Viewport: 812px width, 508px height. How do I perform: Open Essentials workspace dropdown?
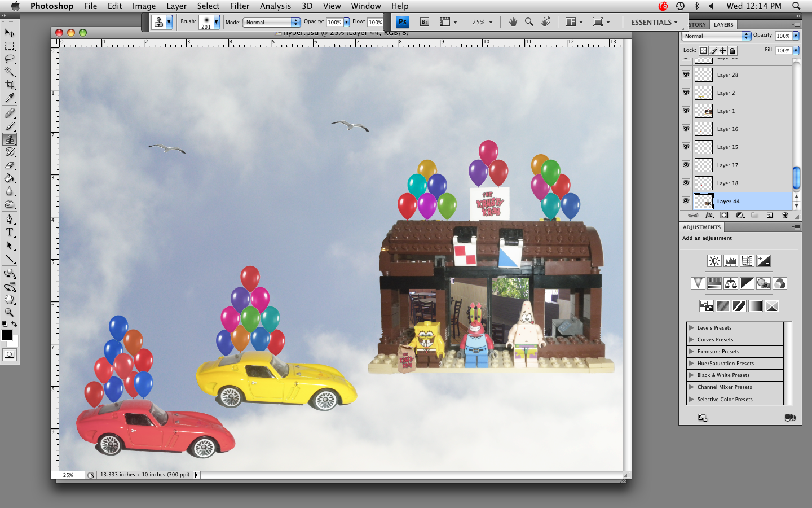(654, 22)
